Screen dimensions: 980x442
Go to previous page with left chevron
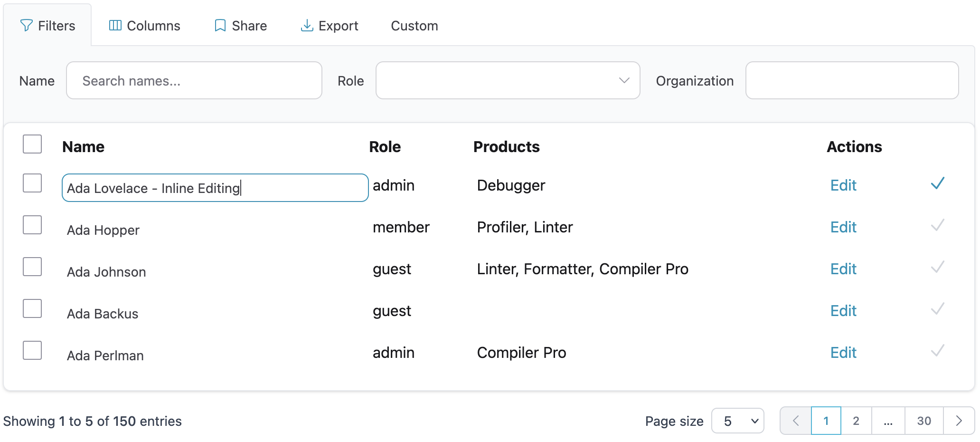pos(796,421)
